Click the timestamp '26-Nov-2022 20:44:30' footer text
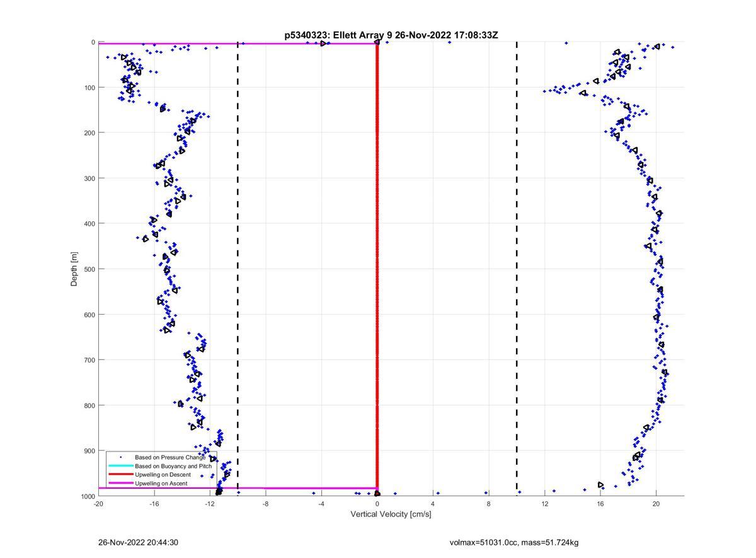The width and height of the screenshot is (756, 558). point(139,542)
